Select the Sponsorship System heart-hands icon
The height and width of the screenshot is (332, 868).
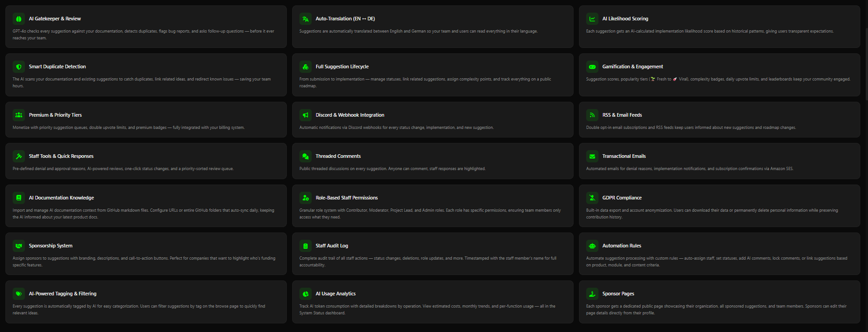pyautogui.click(x=19, y=246)
